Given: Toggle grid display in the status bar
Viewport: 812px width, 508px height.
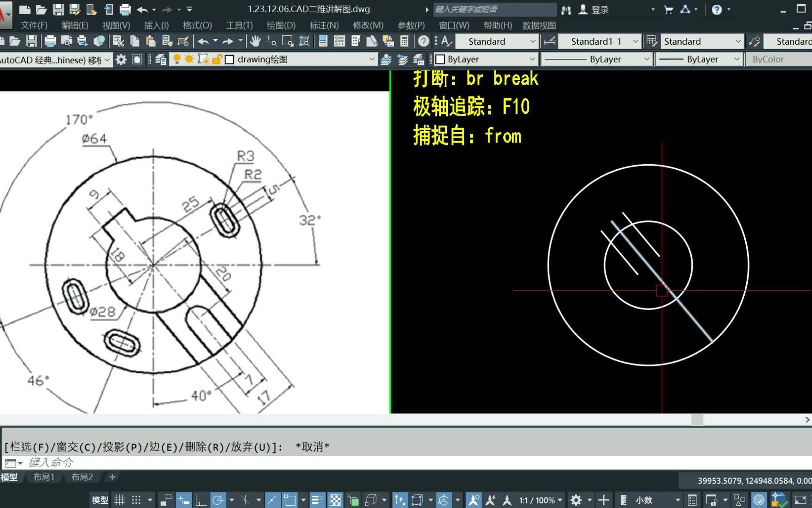Looking at the screenshot, I should (x=119, y=500).
